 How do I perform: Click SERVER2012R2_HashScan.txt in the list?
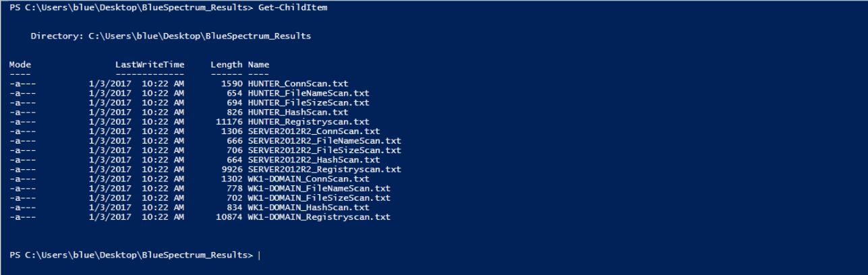[x=314, y=160]
